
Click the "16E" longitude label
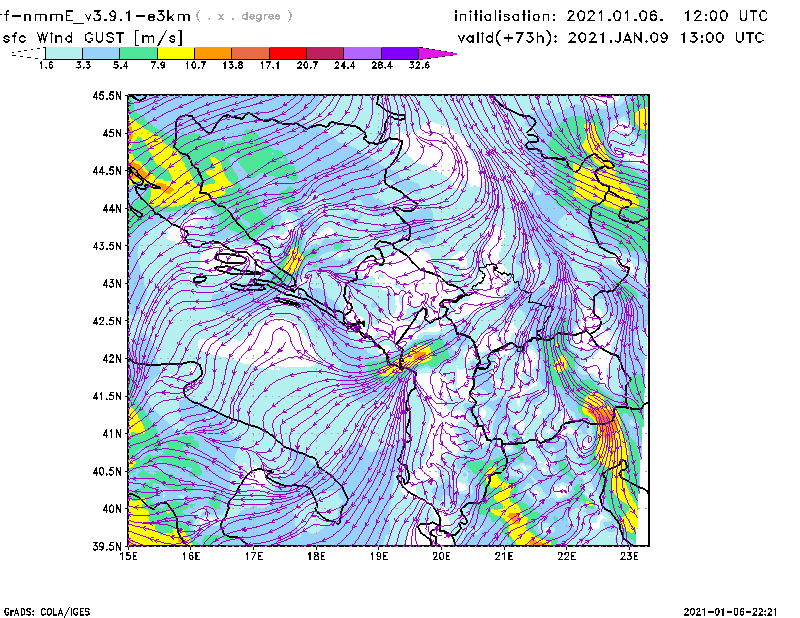[x=191, y=556]
